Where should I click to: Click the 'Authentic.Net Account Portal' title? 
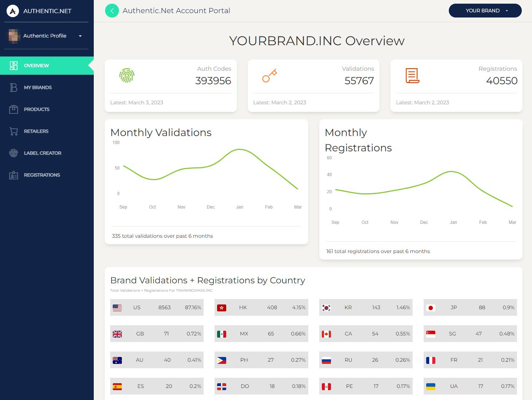point(176,11)
